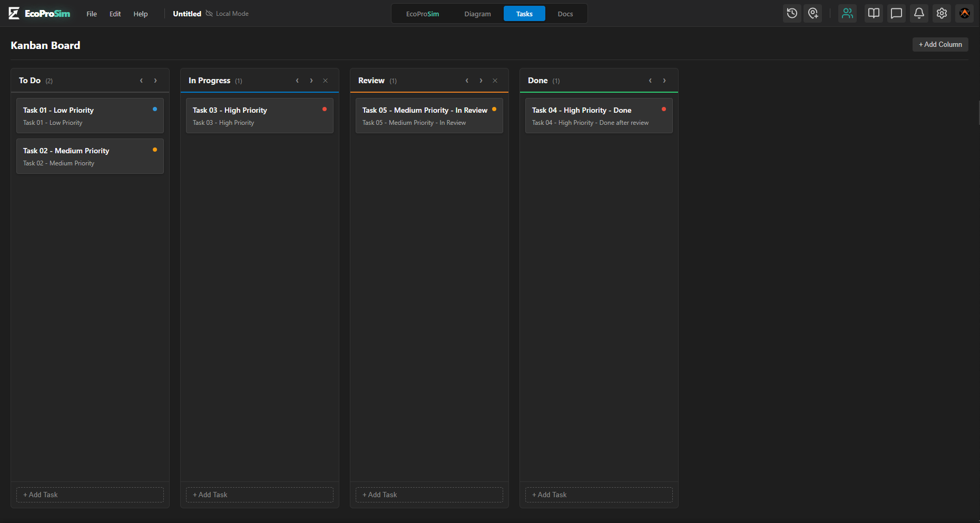This screenshot has width=980, height=523.
Task: Click the Local Mode label
Action: point(232,14)
